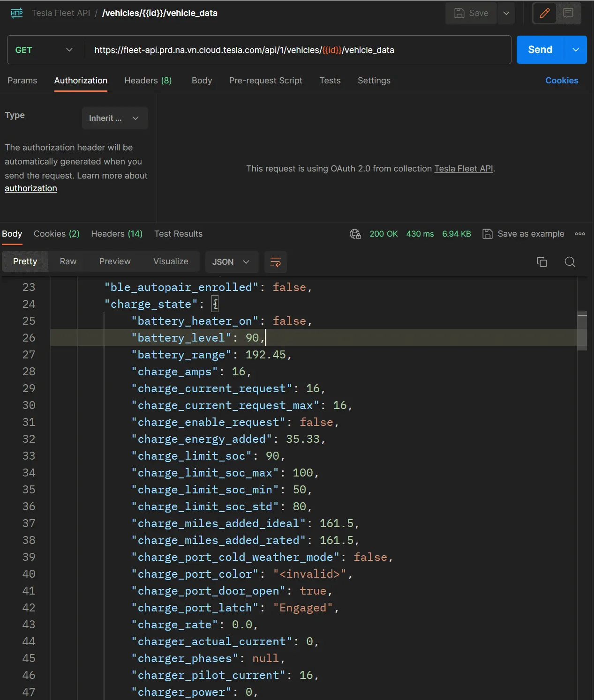The image size is (594, 700).
Task: Click the network globe icon
Action: coord(355,234)
